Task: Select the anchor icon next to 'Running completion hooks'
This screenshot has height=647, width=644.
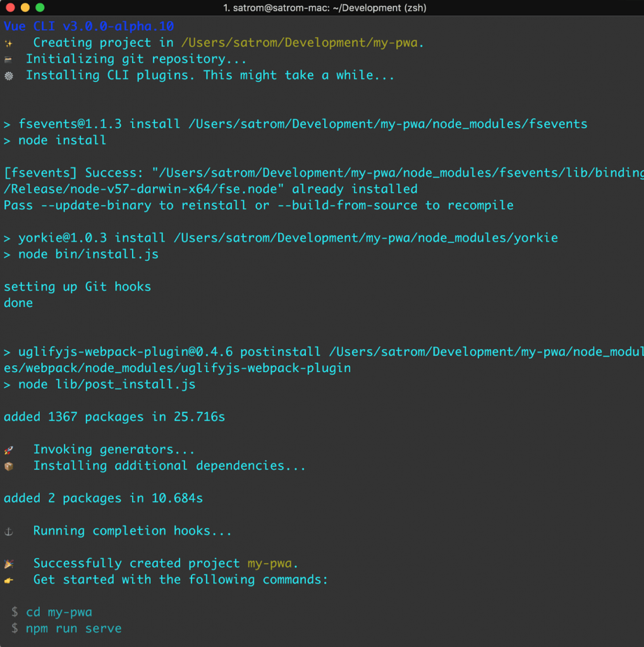Action: pyautogui.click(x=9, y=531)
